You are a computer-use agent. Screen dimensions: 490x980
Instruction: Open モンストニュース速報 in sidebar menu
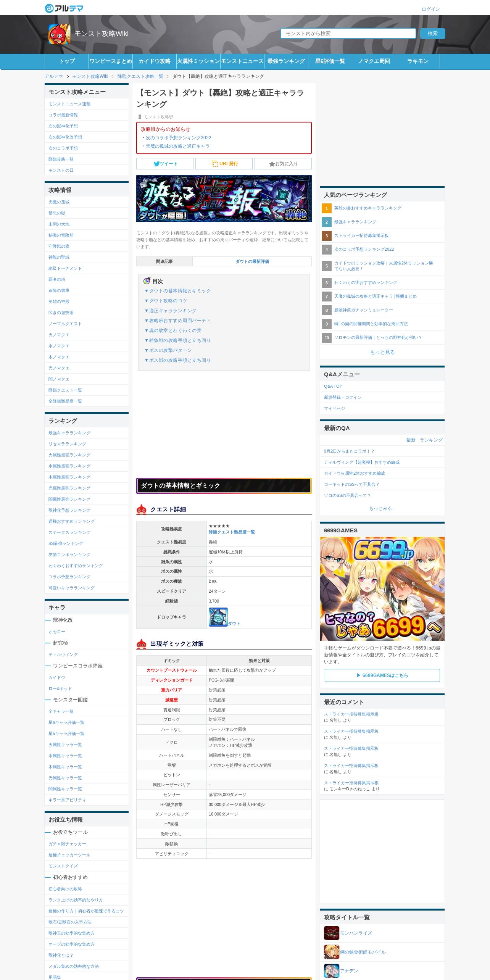(x=69, y=104)
